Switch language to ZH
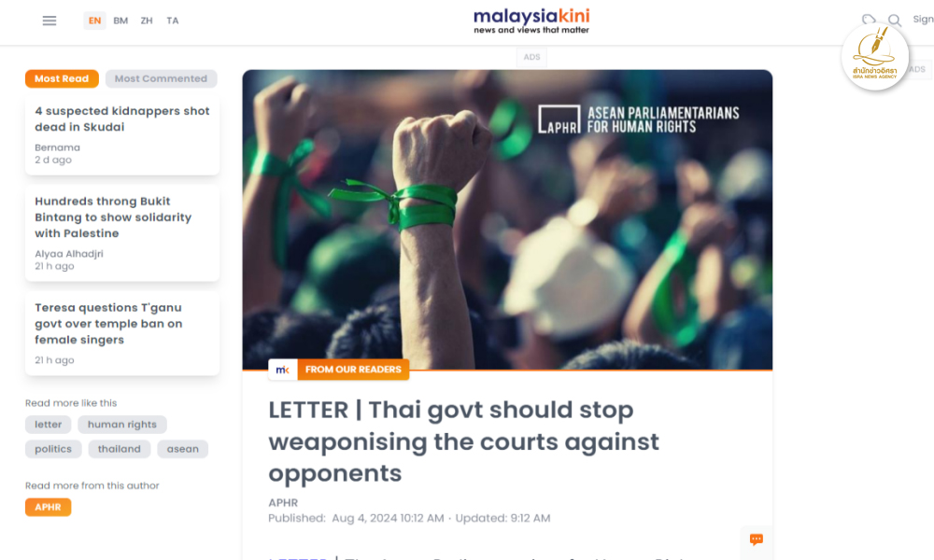This screenshot has height=560, width=934. pos(147,21)
